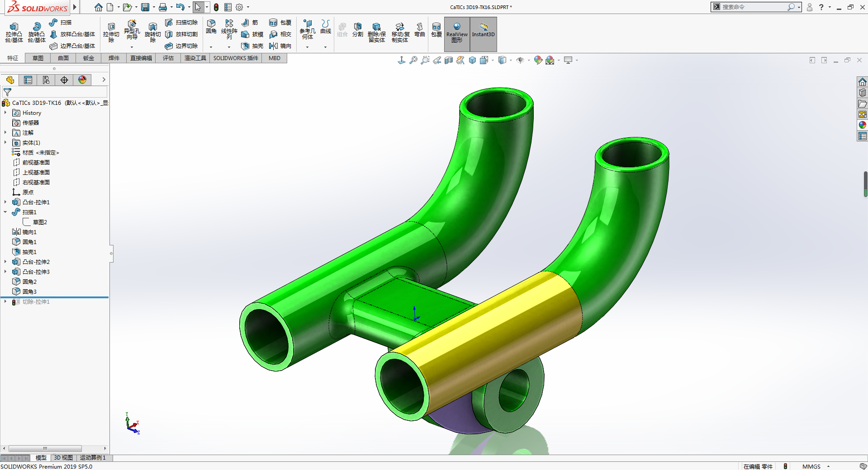
Task: Select the 旋转凸台/基体 revolve boss tool
Action: 37,33
